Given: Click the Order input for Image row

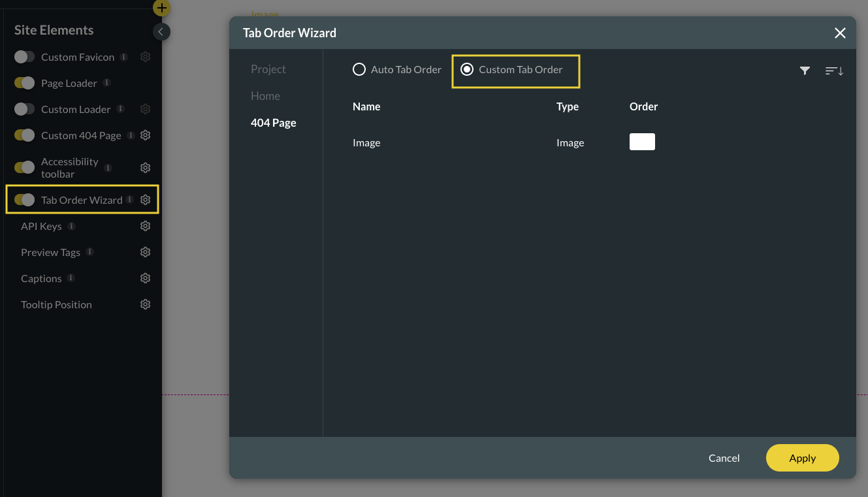Looking at the screenshot, I should click(642, 142).
